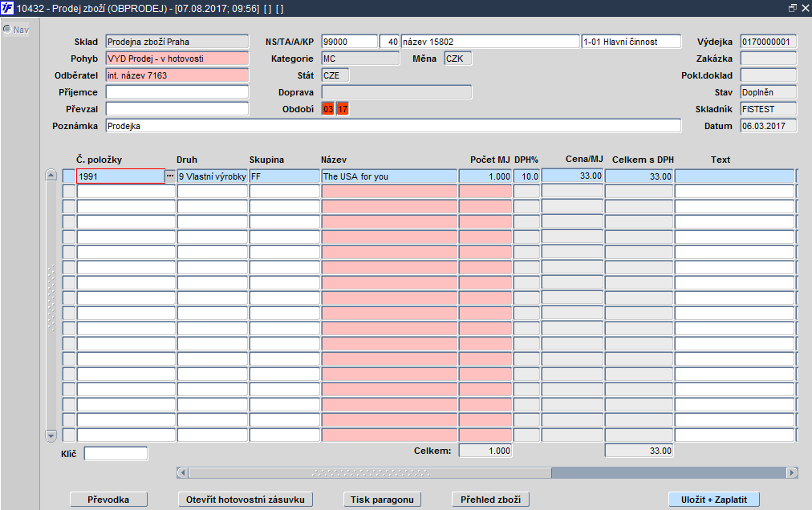The width and height of the screenshot is (812, 510).
Task: Click the scroll up arrow of the item list
Action: pos(51,175)
